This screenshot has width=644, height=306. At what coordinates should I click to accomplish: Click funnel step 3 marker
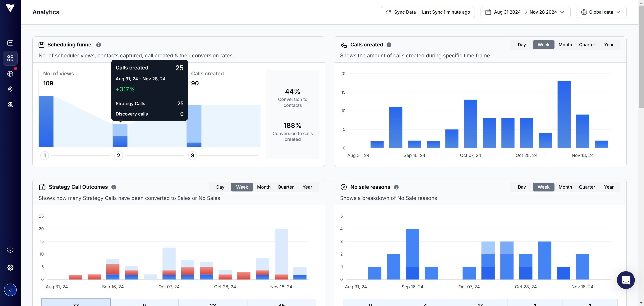192,156
